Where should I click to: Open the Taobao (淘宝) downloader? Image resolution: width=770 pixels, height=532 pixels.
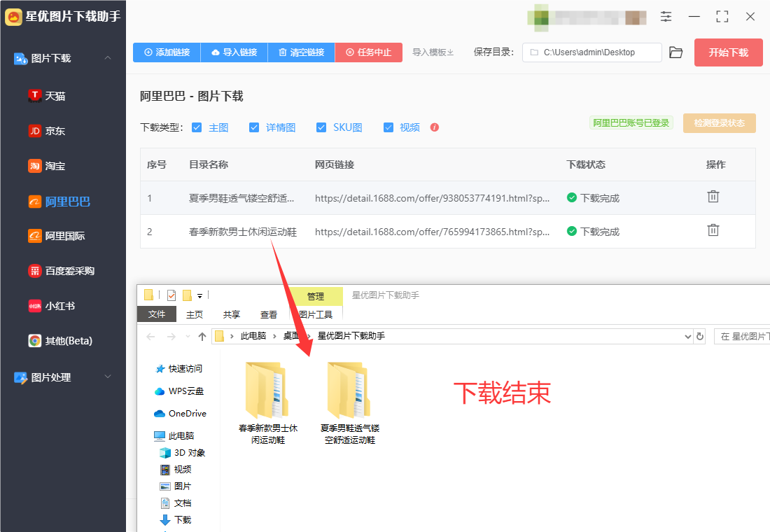tap(47, 166)
